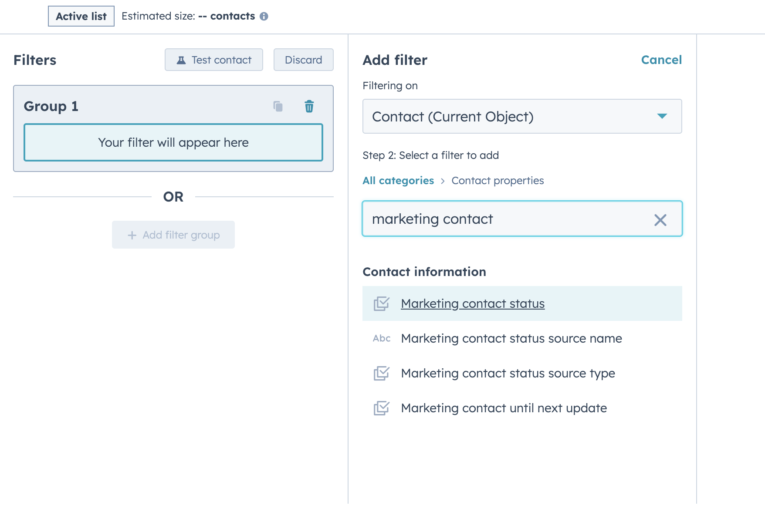Screen dimensions: 765x532
Task: Click the filter placeholder in Group 1
Action: [x=173, y=142]
